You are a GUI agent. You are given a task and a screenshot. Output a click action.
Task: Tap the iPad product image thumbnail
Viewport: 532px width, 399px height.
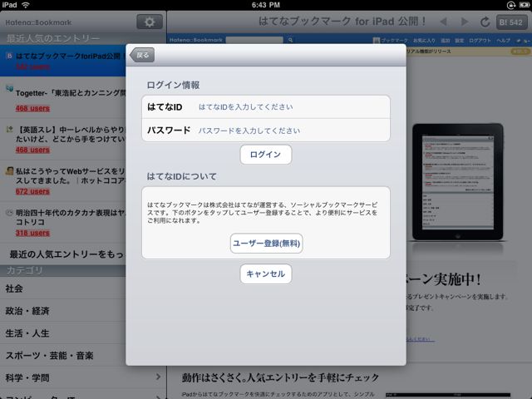458,182
